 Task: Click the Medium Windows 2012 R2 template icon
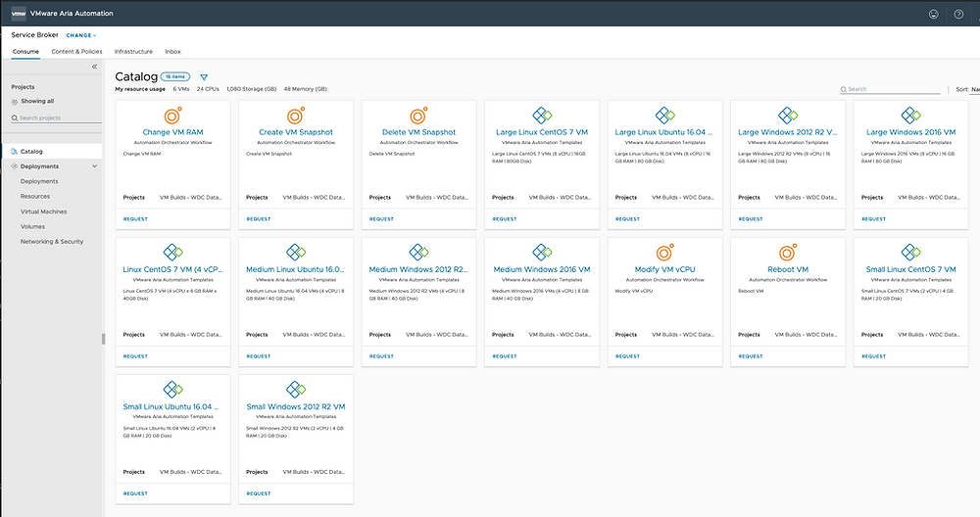[x=418, y=253]
